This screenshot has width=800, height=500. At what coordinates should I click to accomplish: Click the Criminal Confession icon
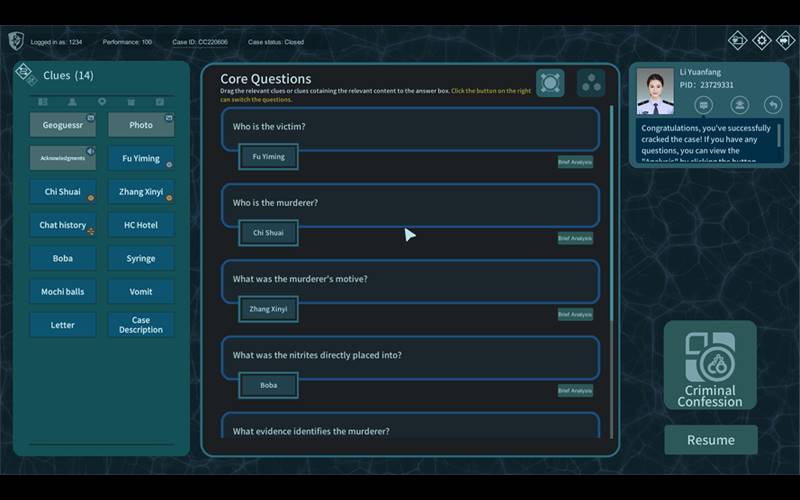click(x=710, y=365)
